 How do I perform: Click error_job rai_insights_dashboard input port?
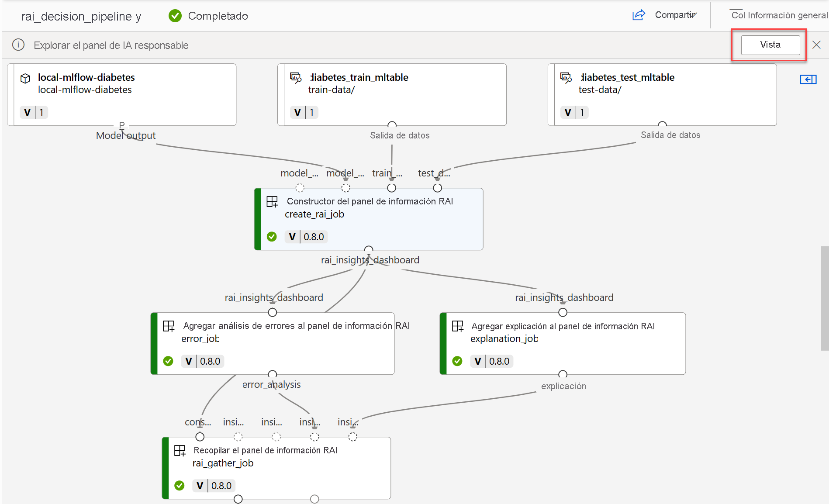(x=273, y=312)
